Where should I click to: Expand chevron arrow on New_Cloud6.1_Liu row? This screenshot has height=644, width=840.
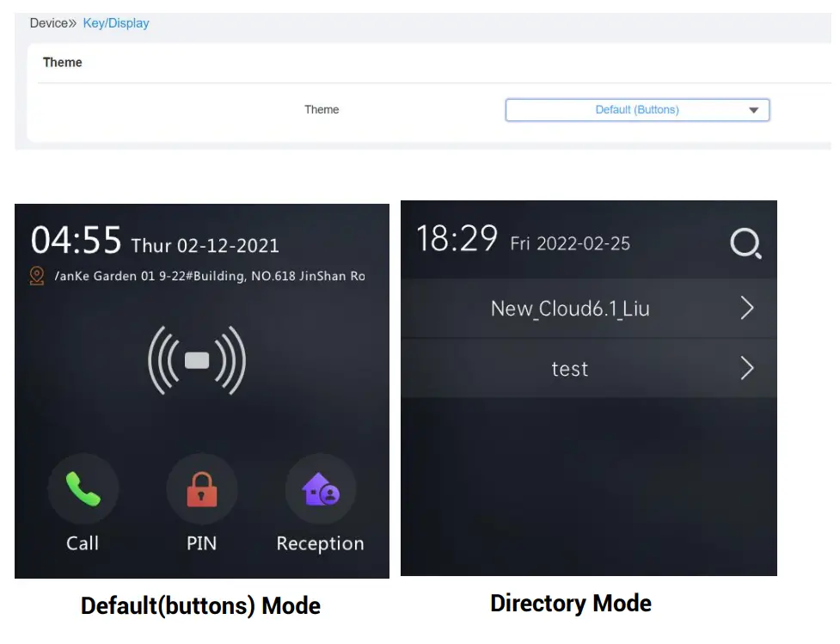(747, 308)
